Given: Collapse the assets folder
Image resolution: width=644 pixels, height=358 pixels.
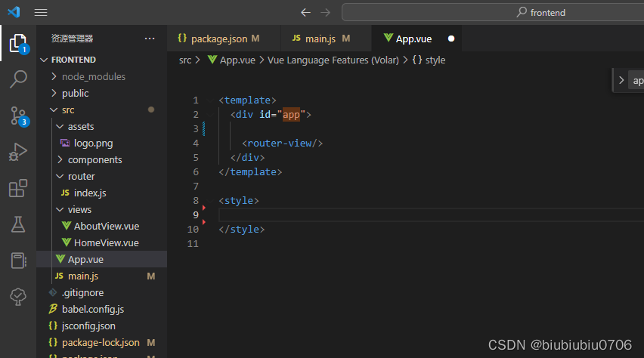Looking at the screenshot, I should 80,126.
